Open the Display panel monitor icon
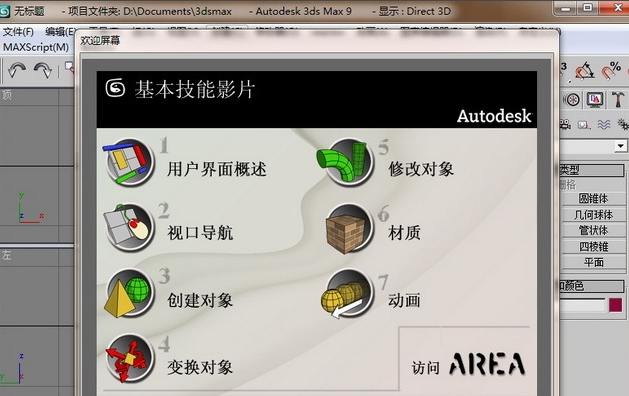The height and width of the screenshot is (396, 629). [x=595, y=99]
